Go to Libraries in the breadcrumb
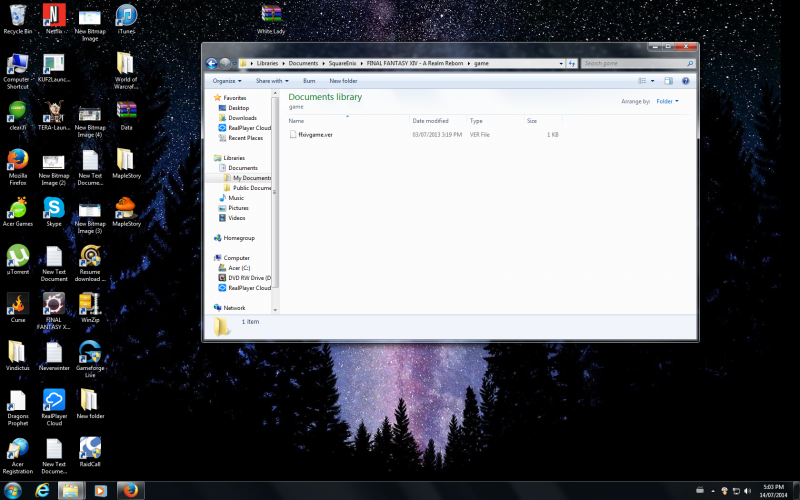The width and height of the screenshot is (800, 500). pos(267,63)
